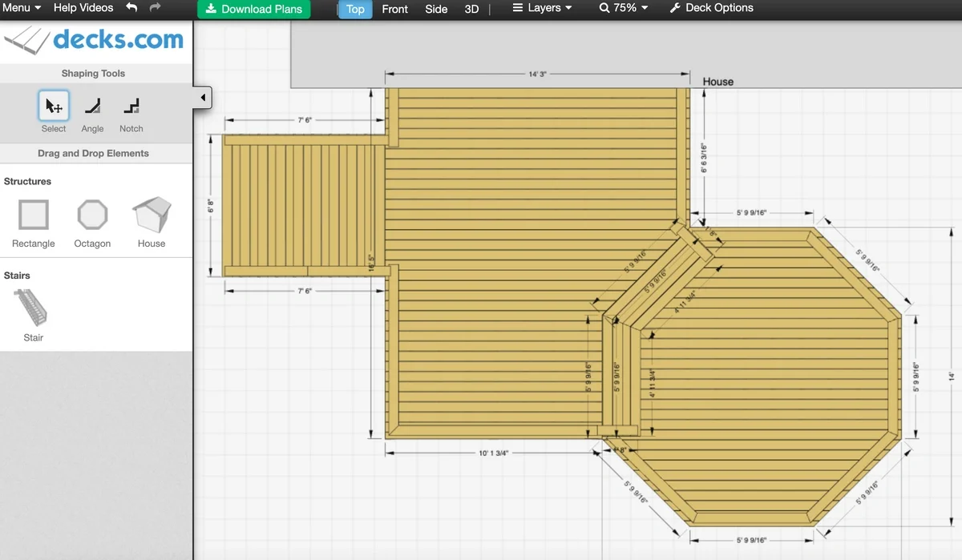
Task: Select the Select arrow tool
Action: click(x=54, y=107)
